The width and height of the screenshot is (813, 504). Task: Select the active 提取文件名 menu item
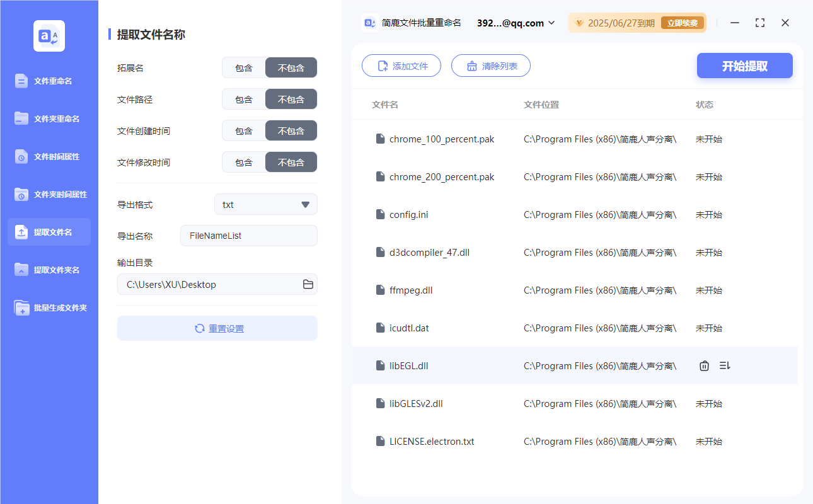49,232
